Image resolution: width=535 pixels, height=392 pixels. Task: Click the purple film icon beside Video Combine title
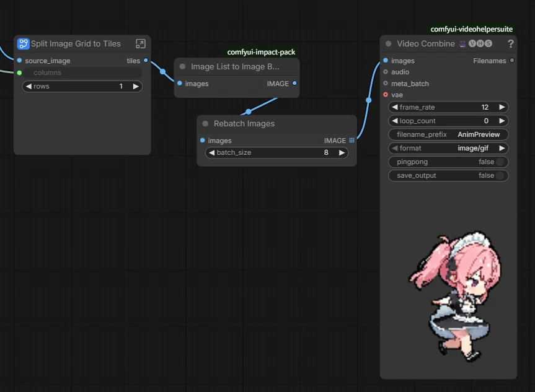point(462,43)
